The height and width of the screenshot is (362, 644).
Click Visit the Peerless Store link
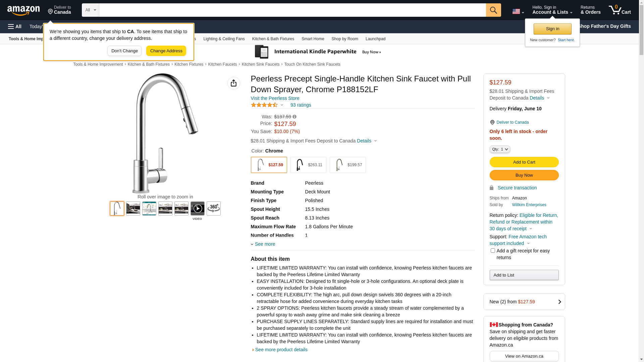point(275,98)
